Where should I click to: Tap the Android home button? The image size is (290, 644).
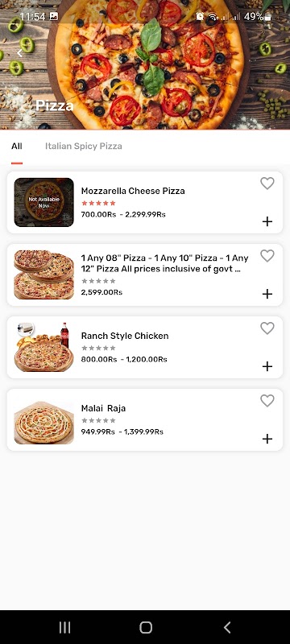click(146, 627)
